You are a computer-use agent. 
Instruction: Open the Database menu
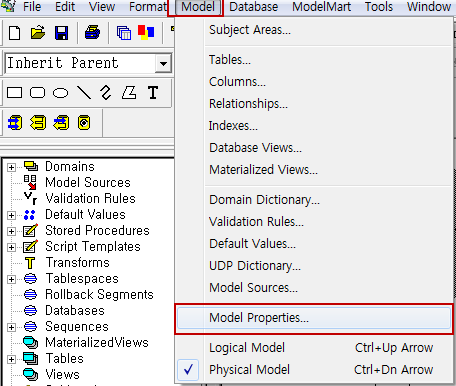(253, 6)
